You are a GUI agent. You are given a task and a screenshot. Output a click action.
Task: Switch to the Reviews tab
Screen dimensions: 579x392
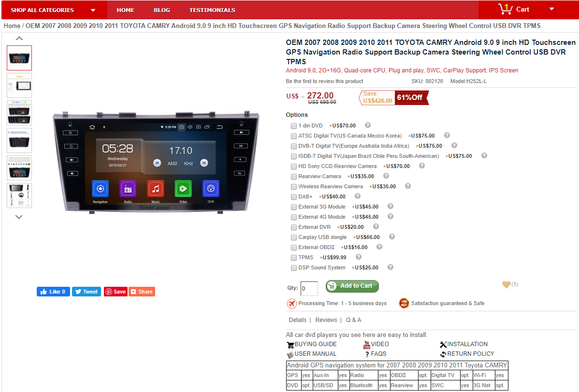[x=326, y=320]
